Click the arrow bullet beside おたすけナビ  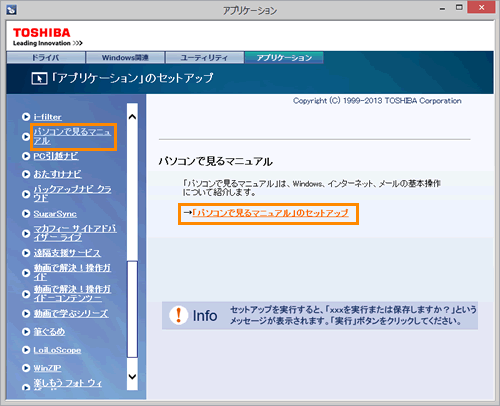pyautogui.click(x=26, y=174)
